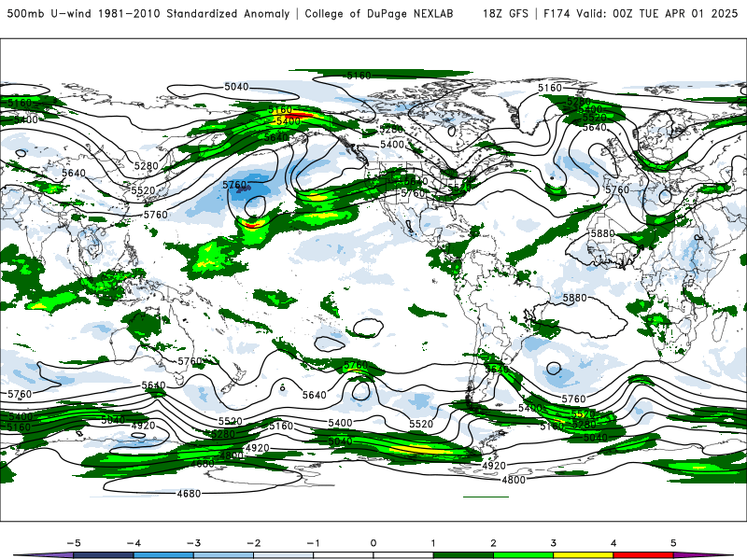Click the '-4' colorbar tick label

click(134, 543)
